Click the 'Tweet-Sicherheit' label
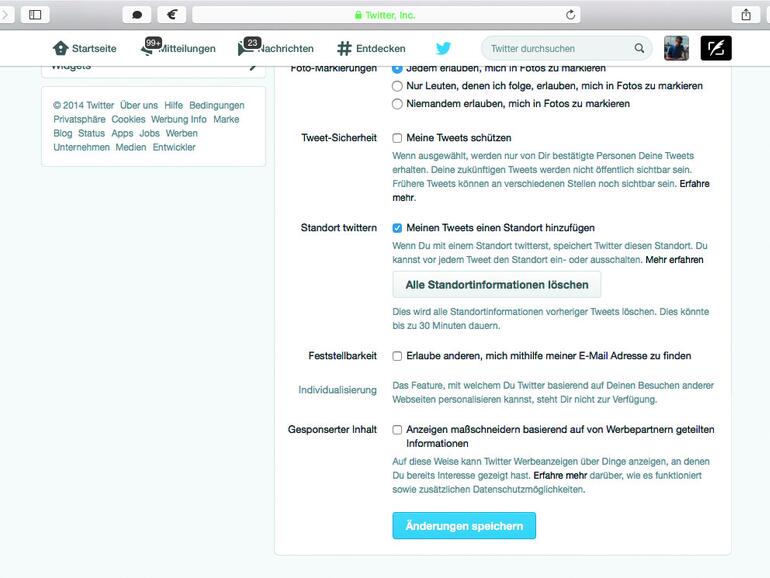The height and width of the screenshot is (578, 770). (339, 138)
